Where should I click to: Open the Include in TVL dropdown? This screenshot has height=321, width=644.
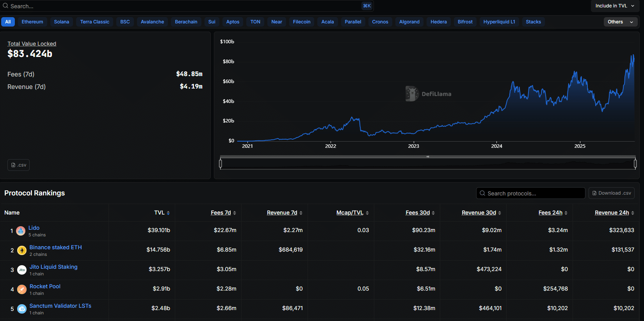(615, 6)
